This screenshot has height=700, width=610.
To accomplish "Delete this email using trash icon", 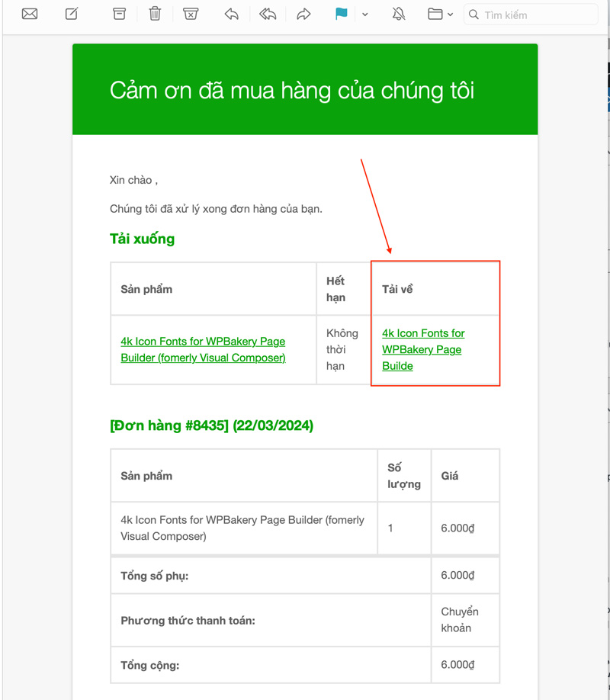I will point(155,14).
